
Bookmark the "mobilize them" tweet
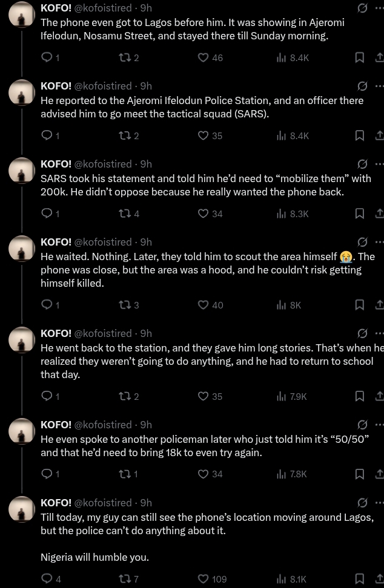[x=359, y=214]
